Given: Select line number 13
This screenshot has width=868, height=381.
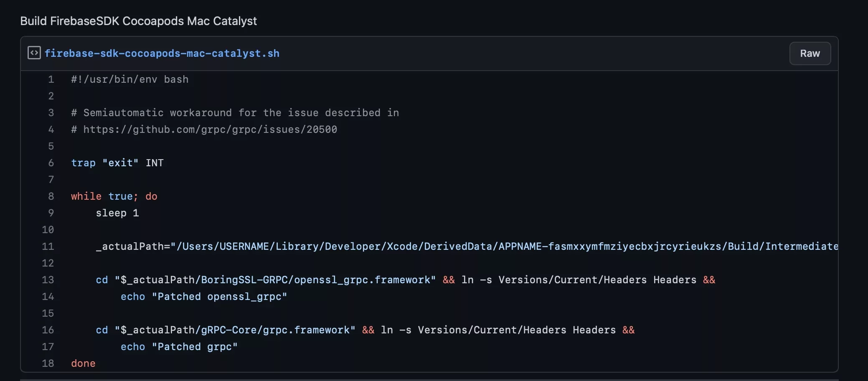Looking at the screenshot, I should (x=48, y=280).
